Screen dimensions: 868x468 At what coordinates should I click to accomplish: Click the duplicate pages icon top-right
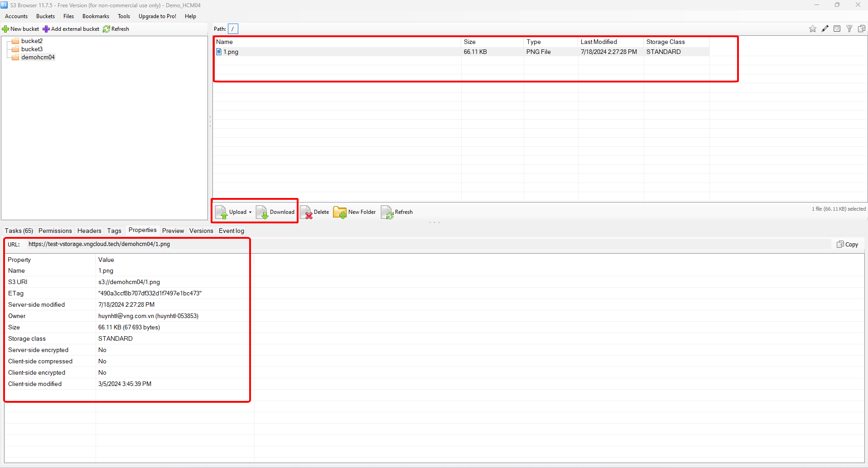[x=861, y=29]
